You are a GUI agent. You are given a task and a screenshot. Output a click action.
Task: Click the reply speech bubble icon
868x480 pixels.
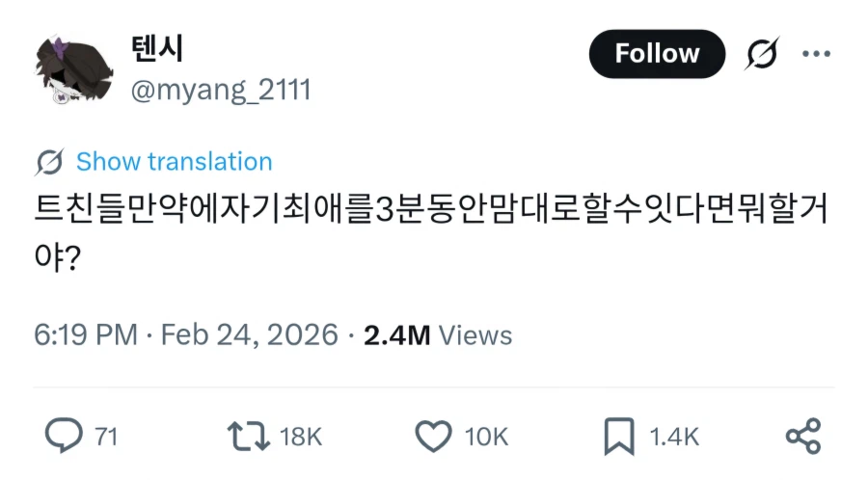tap(64, 437)
